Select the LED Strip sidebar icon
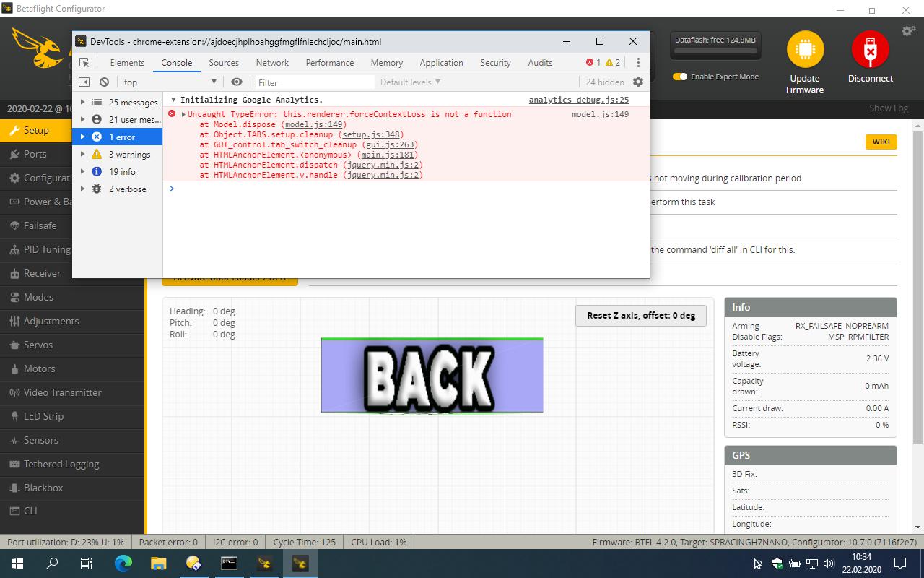Viewport: 924px width, 578px height. pos(14,416)
